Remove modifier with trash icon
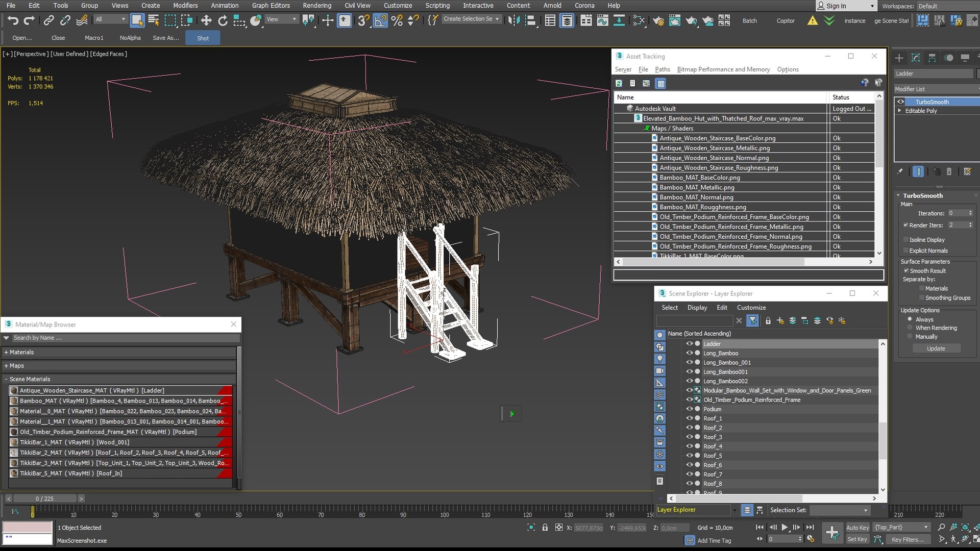The width and height of the screenshot is (980, 551). (x=949, y=171)
